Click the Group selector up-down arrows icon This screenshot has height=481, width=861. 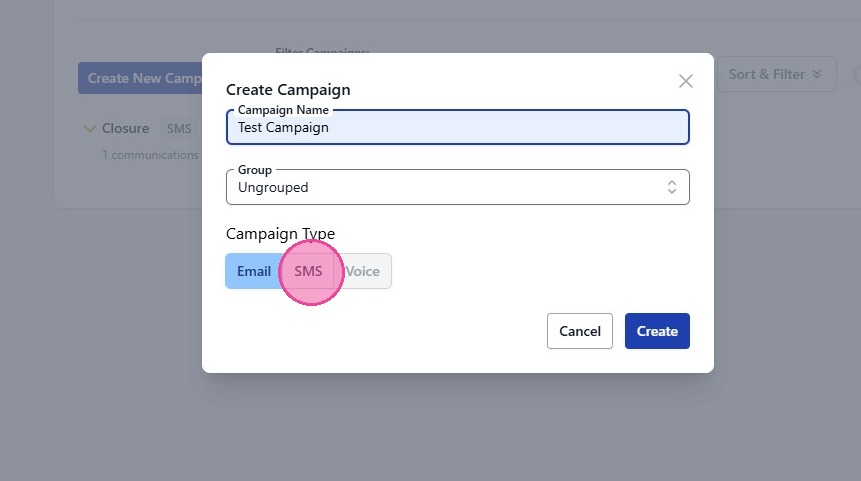(x=672, y=187)
